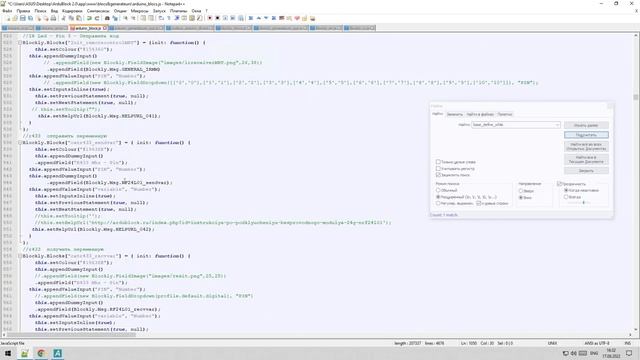The height and width of the screenshot is (360, 640).
Task: Click the 'Закрыть' button in Find dialog
Action: pyautogui.click(x=586, y=171)
